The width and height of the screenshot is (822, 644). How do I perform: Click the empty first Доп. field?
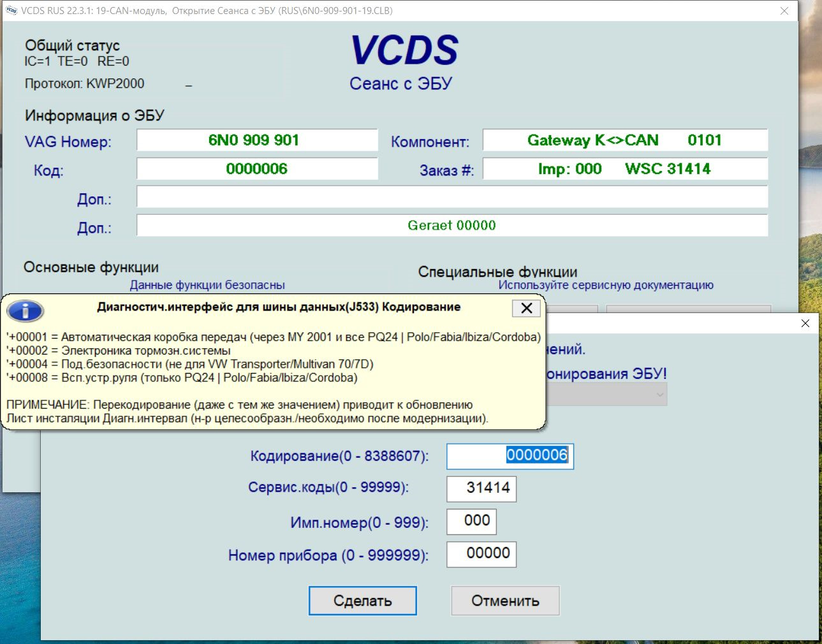pos(452,197)
